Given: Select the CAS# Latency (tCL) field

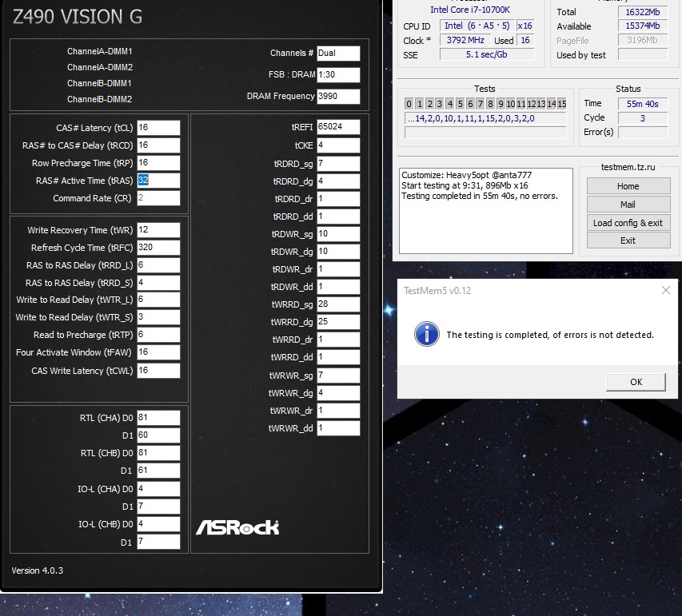Looking at the screenshot, I should 158,128.
